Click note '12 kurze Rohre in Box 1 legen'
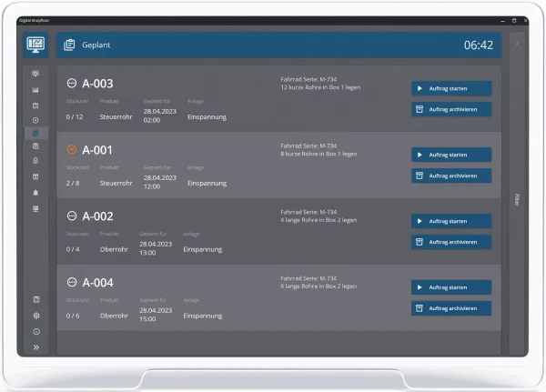546x392 pixels. click(320, 87)
